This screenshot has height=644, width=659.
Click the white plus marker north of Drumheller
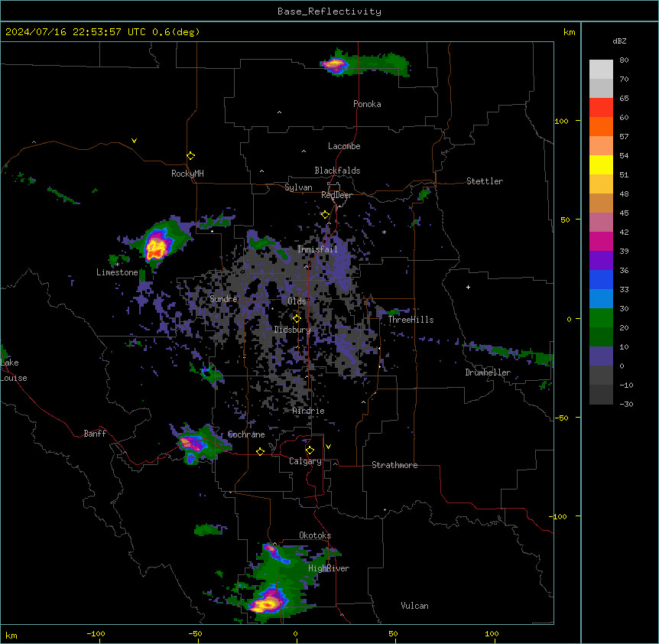click(468, 287)
